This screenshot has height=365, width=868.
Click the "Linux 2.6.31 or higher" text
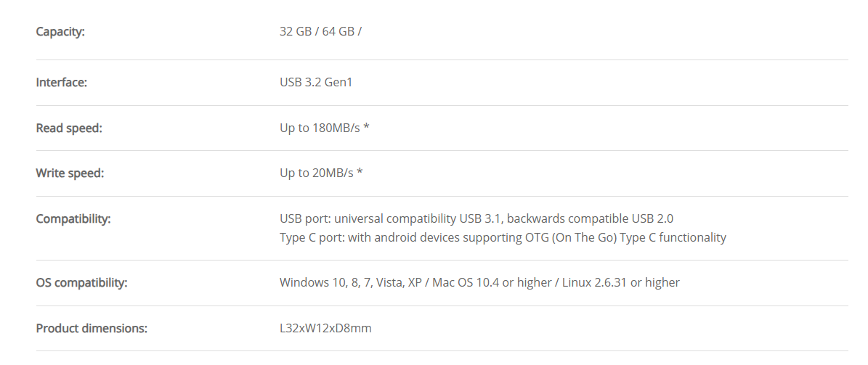[x=621, y=282]
